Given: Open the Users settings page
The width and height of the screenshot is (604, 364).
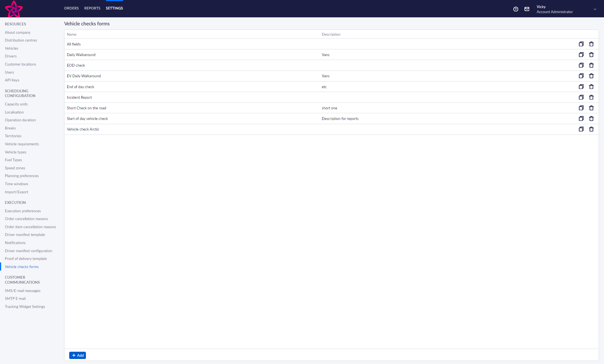Looking at the screenshot, I should coord(9,72).
